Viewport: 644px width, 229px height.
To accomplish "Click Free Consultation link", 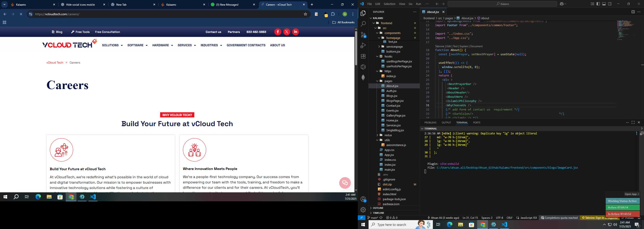I will point(107,32).
